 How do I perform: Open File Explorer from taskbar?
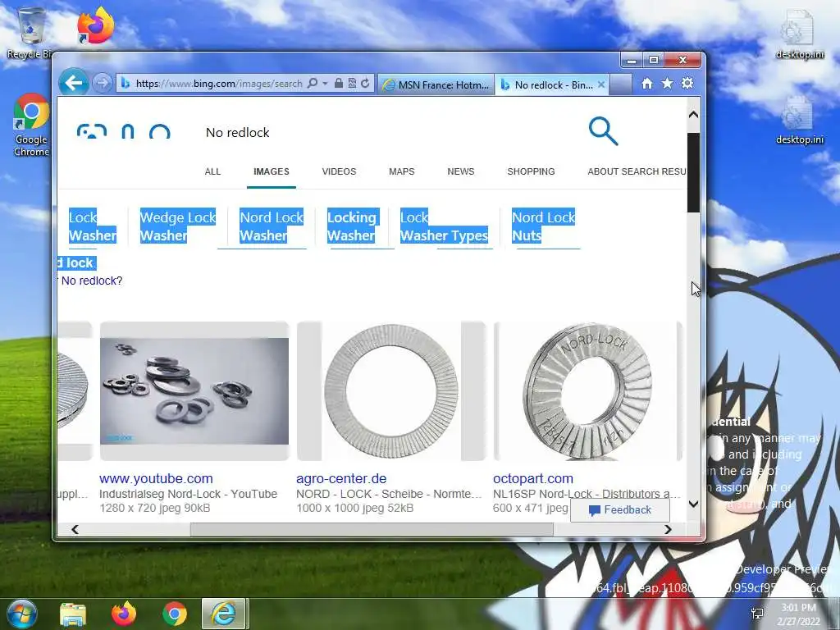click(73, 614)
